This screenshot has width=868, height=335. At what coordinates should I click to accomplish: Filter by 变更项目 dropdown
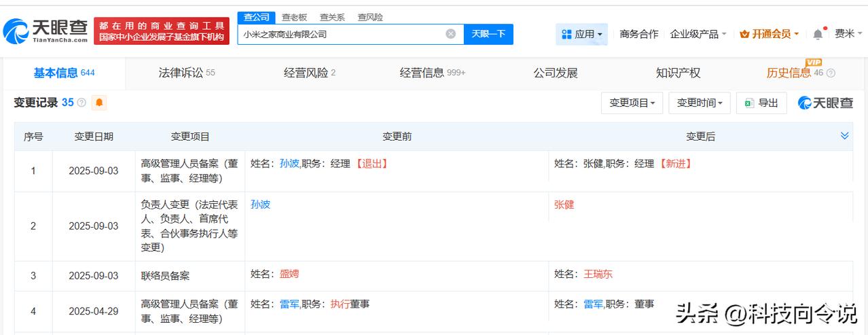pyautogui.click(x=632, y=103)
